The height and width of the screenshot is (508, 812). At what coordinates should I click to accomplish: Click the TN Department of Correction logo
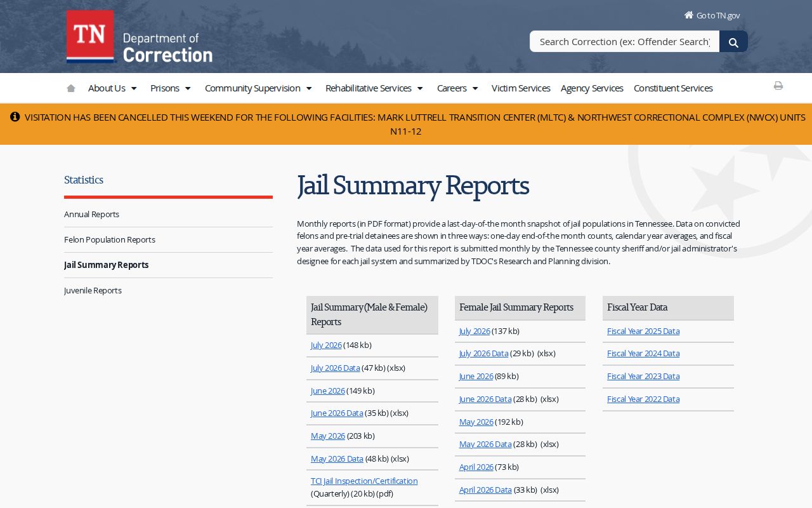coord(140,37)
